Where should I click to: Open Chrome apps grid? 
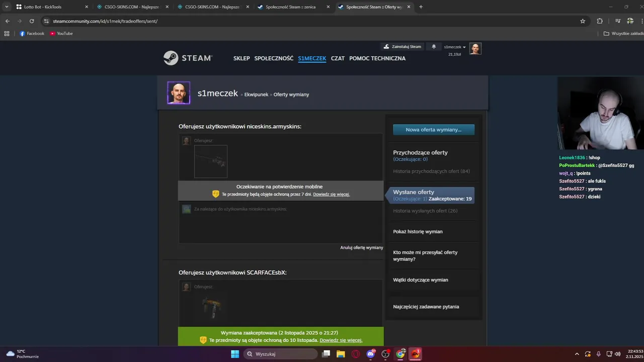point(7,34)
